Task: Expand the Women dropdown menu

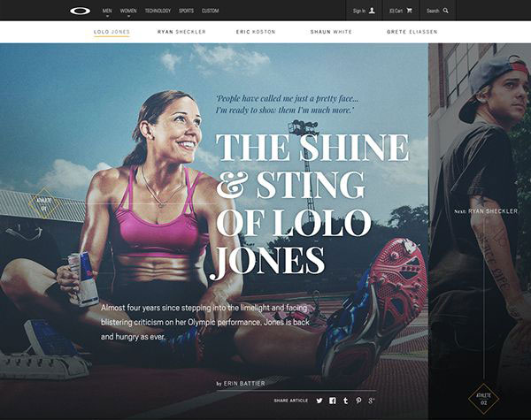Action: coord(128,11)
